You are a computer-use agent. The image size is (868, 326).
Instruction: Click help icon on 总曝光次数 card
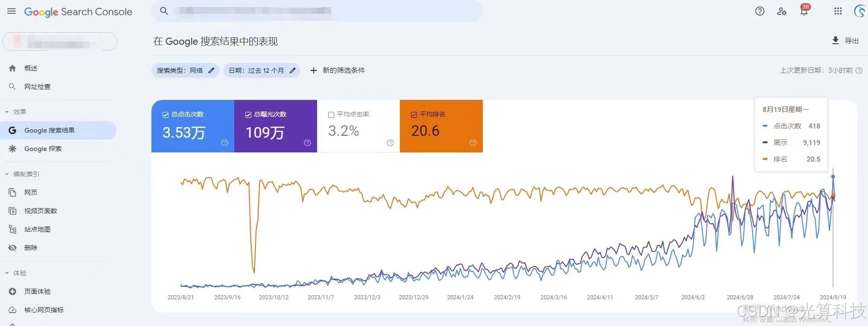click(x=307, y=143)
